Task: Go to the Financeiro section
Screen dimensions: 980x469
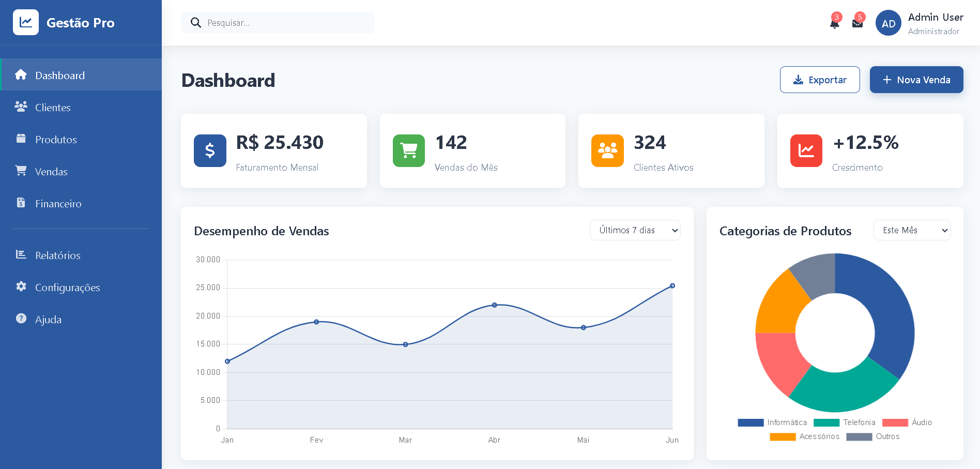Action: coord(58,204)
